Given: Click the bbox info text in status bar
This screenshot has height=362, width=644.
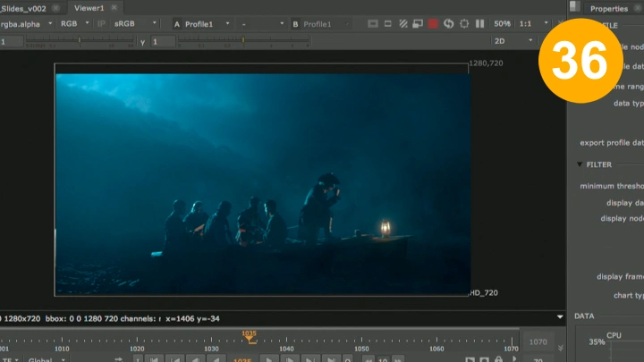Looking at the screenshot, I should pos(81,318).
